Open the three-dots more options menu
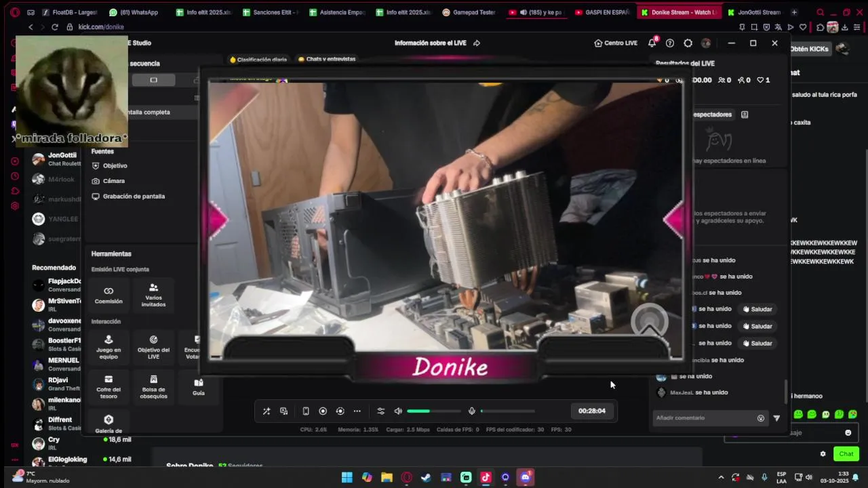 [x=357, y=411]
